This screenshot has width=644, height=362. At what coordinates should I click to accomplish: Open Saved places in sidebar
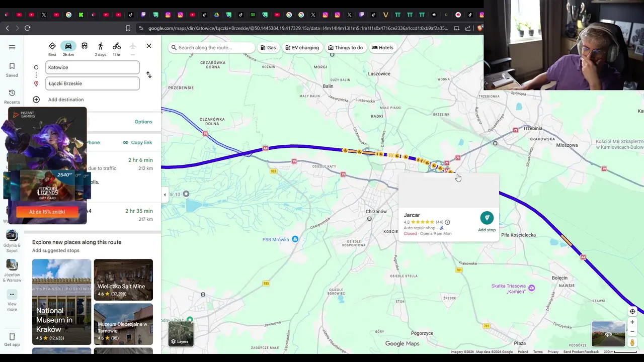[x=12, y=70]
